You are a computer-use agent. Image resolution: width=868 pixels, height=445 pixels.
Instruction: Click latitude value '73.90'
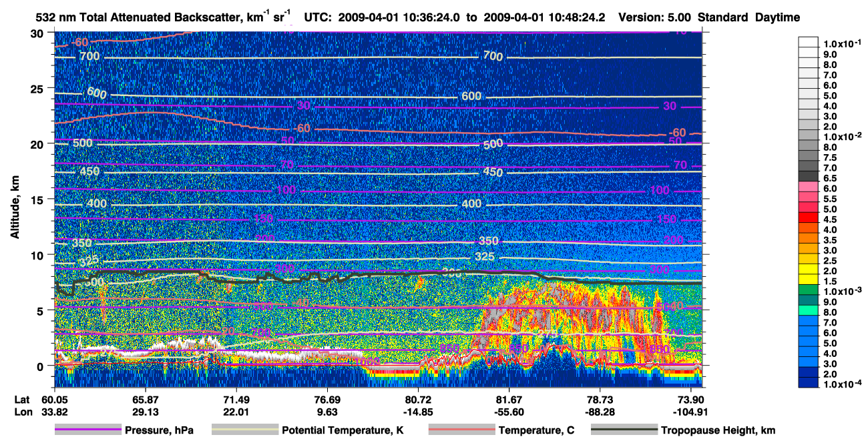click(x=690, y=399)
